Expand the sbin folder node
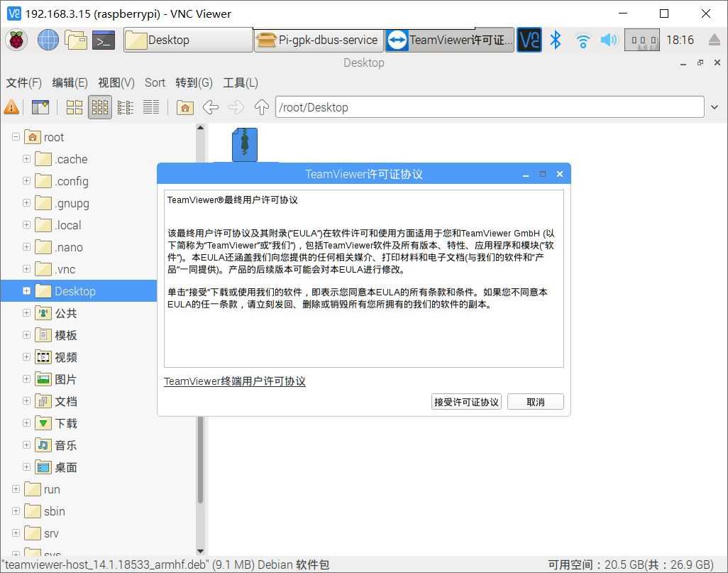This screenshot has width=728, height=573. click(x=16, y=511)
